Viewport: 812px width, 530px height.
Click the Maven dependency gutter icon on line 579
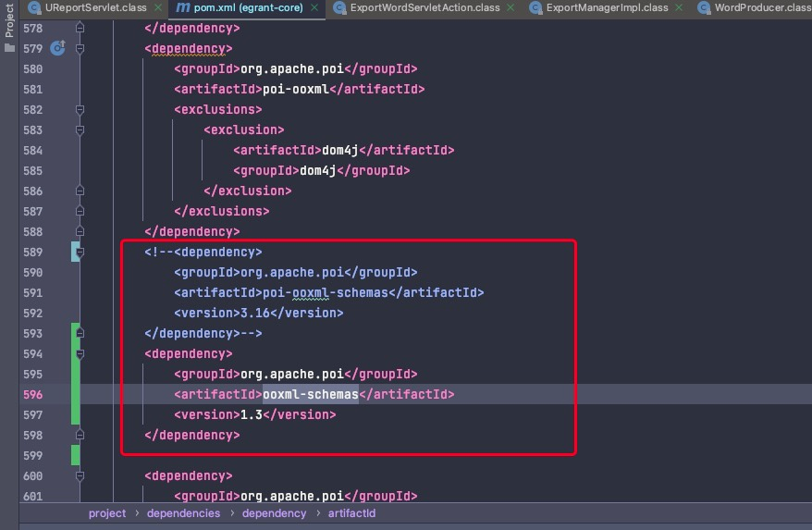[x=57, y=48]
